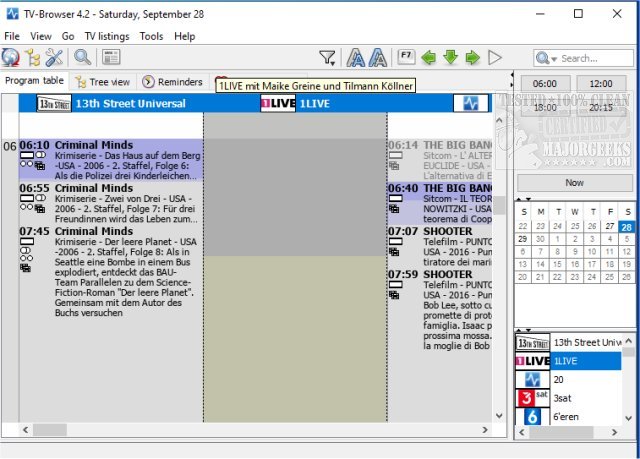The height and width of the screenshot is (459, 640).
Task: Click the play-shaped scroll to now icon
Action: point(495,58)
